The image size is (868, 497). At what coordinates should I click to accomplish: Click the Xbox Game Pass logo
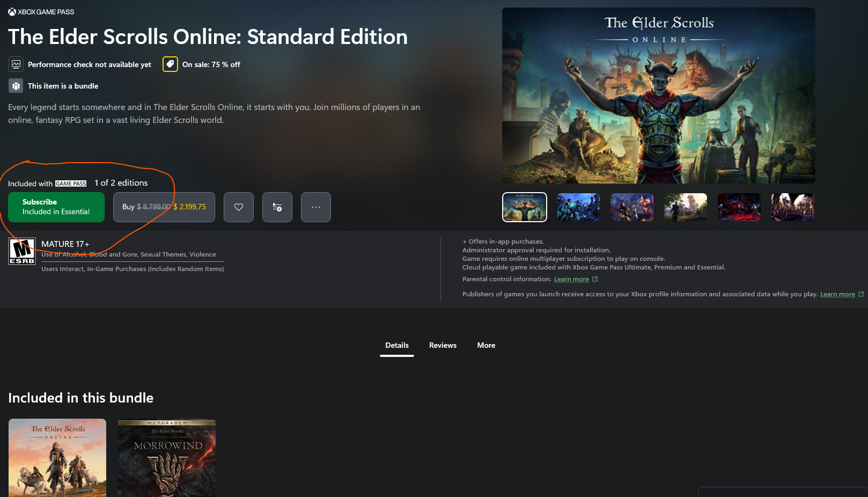click(x=41, y=12)
